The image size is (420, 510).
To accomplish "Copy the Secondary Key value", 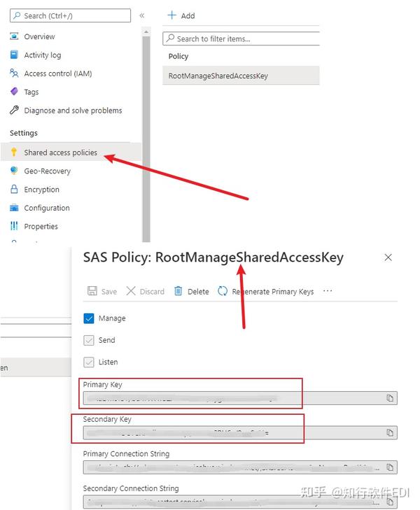I will [x=390, y=433].
